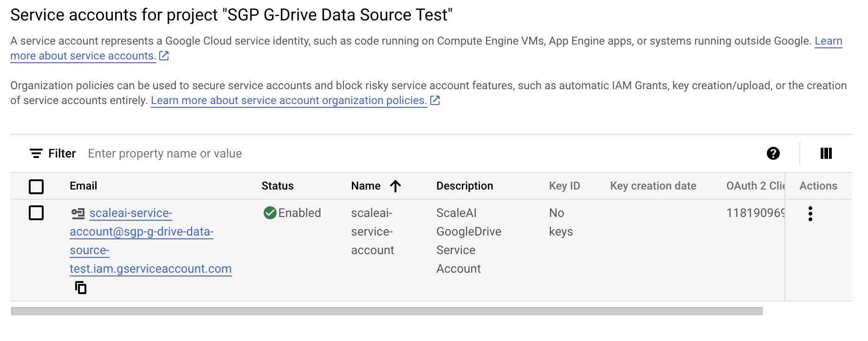
Task: Click the Key ID column header
Action: point(564,186)
